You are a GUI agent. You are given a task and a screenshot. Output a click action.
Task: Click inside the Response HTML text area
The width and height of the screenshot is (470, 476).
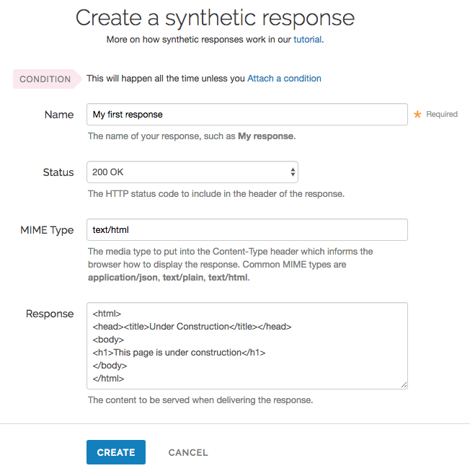tap(247, 345)
